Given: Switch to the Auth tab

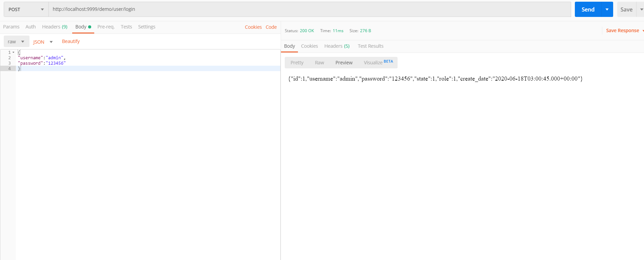Looking at the screenshot, I should 31,27.
